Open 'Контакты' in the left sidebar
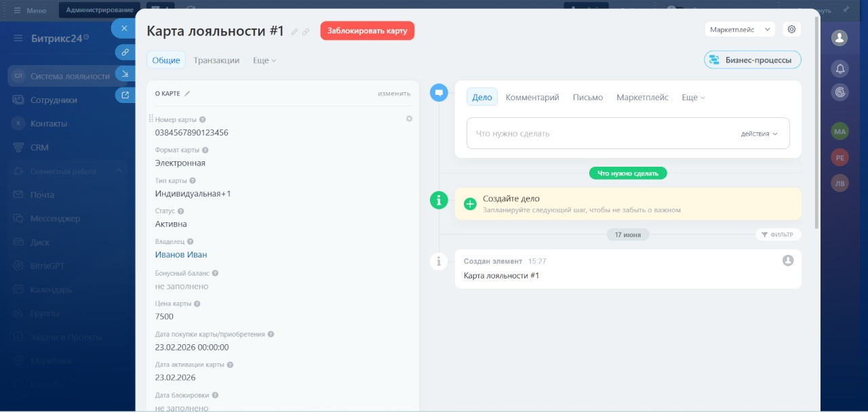Screen dimensions: 868x412 (49, 124)
